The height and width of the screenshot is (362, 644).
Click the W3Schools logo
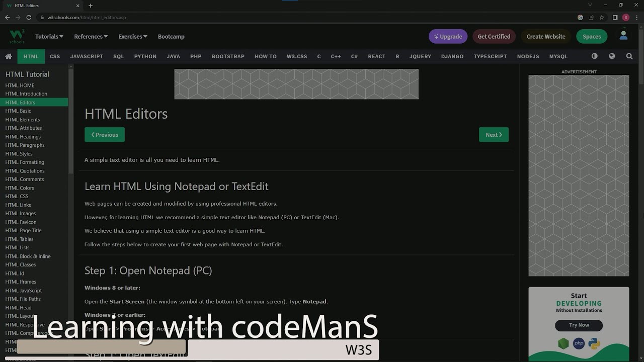pyautogui.click(x=17, y=36)
